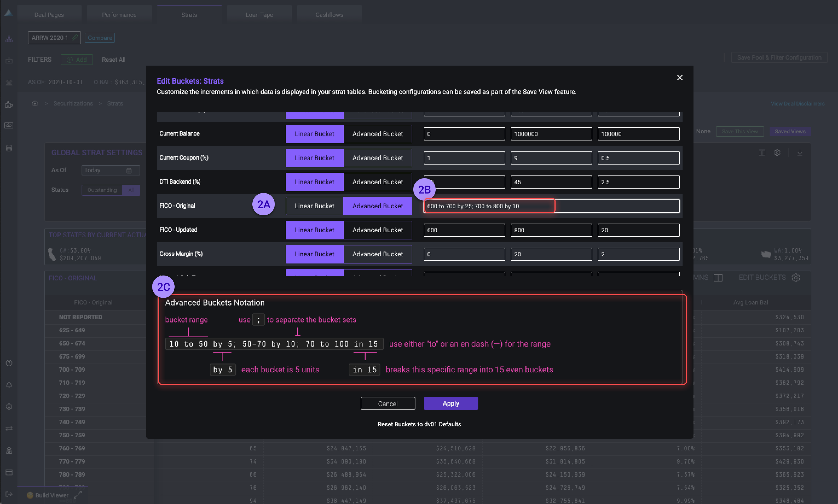This screenshot has width=838, height=504.
Task: Open the Edit Buckets gear icon
Action: pos(796,277)
